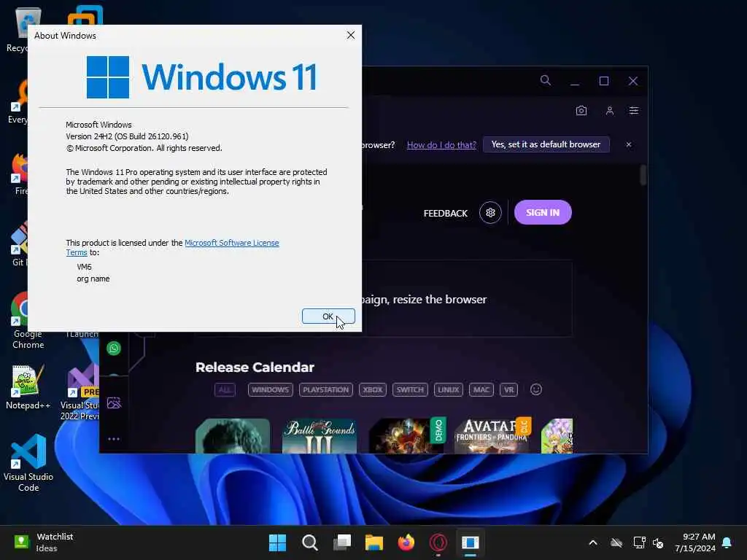Open the cloud sync tray icon
747x560 pixels.
click(616, 542)
